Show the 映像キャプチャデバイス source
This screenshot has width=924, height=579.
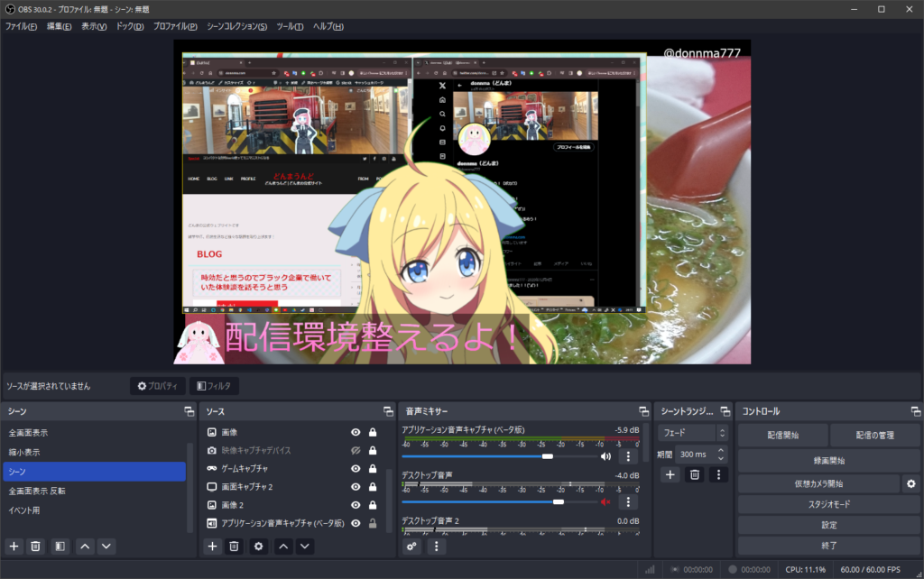tap(356, 450)
